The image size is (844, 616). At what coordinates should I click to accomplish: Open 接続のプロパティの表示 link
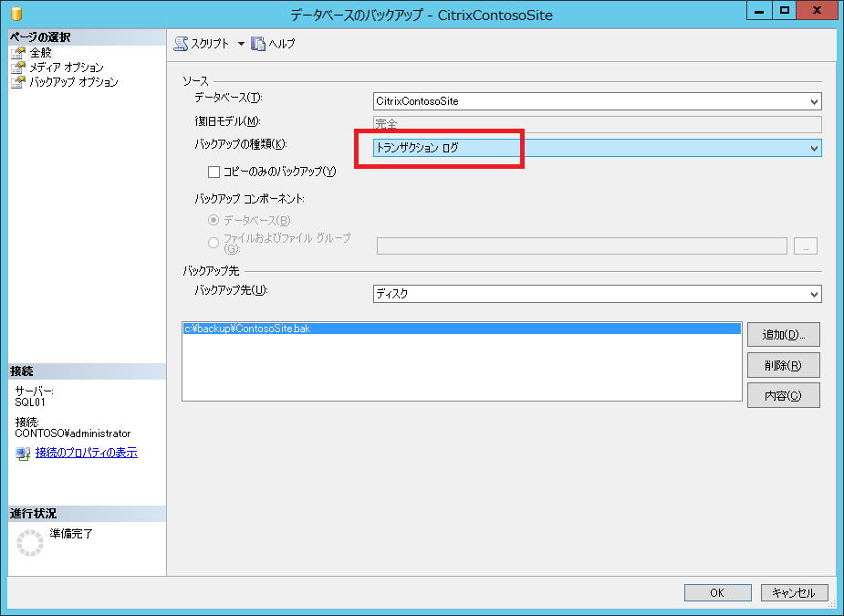(87, 453)
